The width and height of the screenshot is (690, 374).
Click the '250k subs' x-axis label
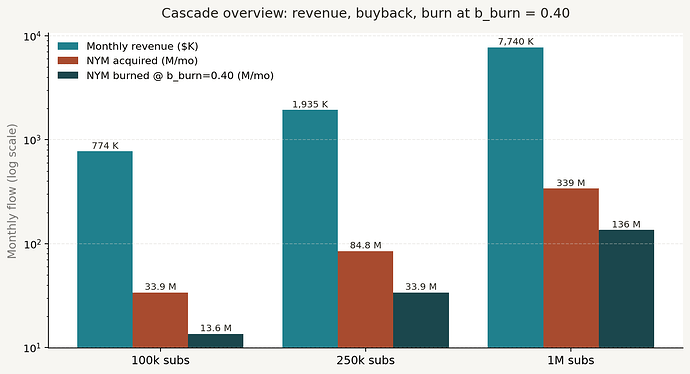click(x=366, y=360)
